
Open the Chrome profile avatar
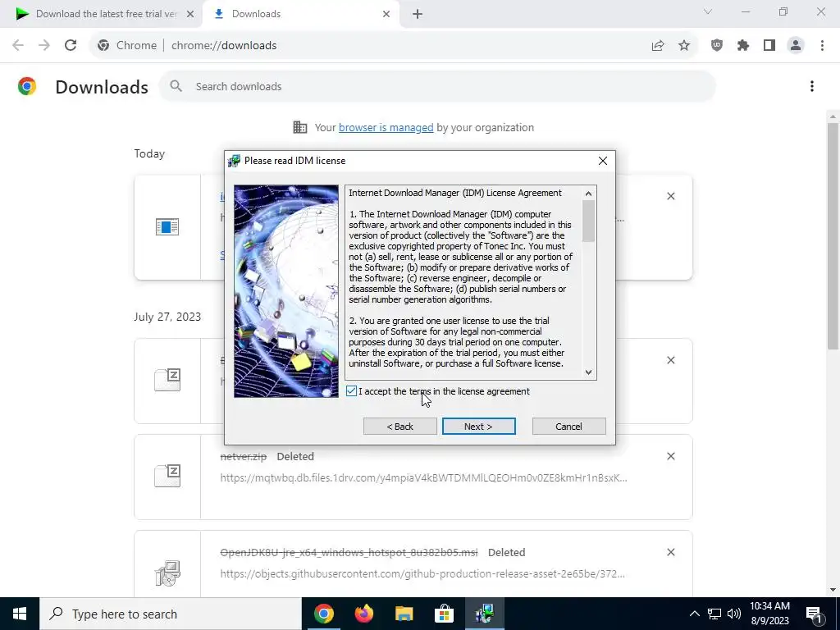796,46
